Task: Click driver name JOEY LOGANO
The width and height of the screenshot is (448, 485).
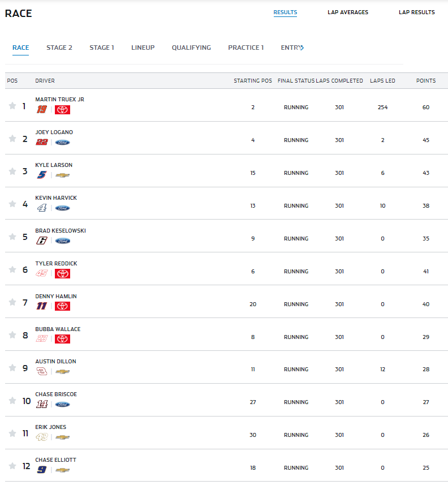Action: click(x=54, y=132)
